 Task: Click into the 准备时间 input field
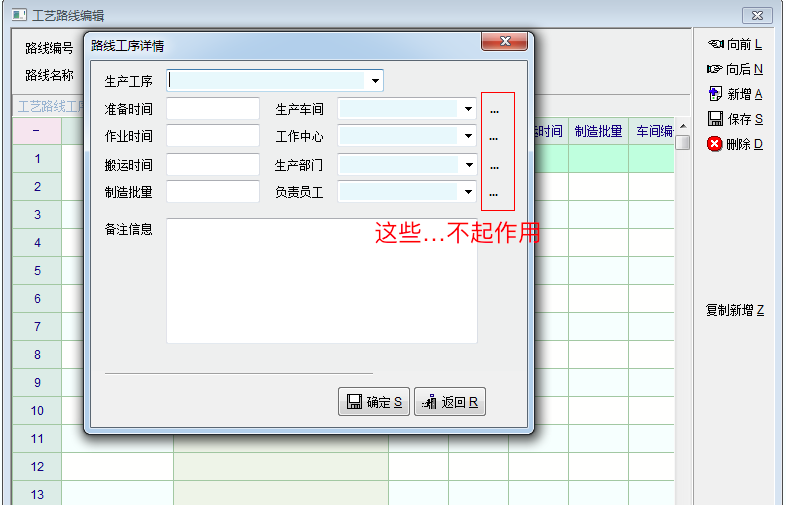(213, 109)
